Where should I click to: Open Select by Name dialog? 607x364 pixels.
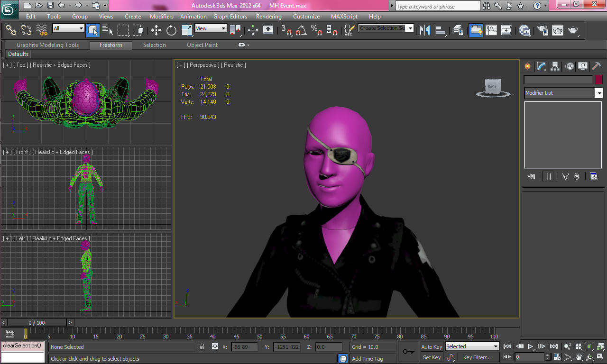pos(108,30)
